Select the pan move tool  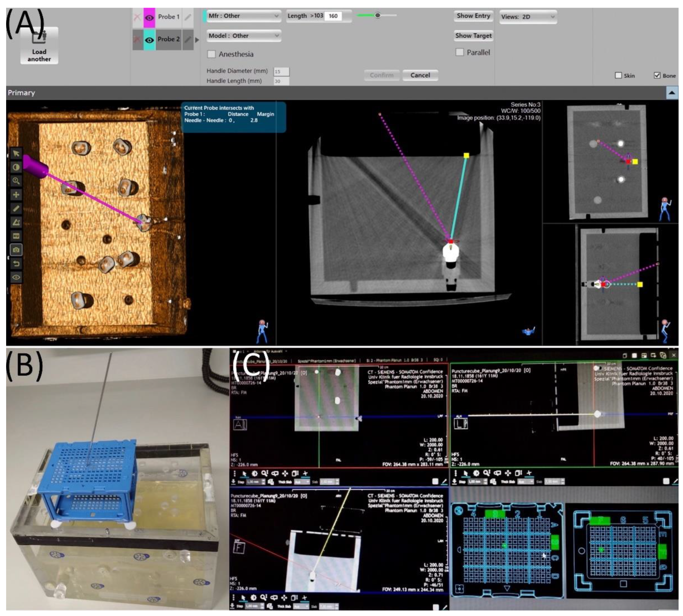[16, 195]
